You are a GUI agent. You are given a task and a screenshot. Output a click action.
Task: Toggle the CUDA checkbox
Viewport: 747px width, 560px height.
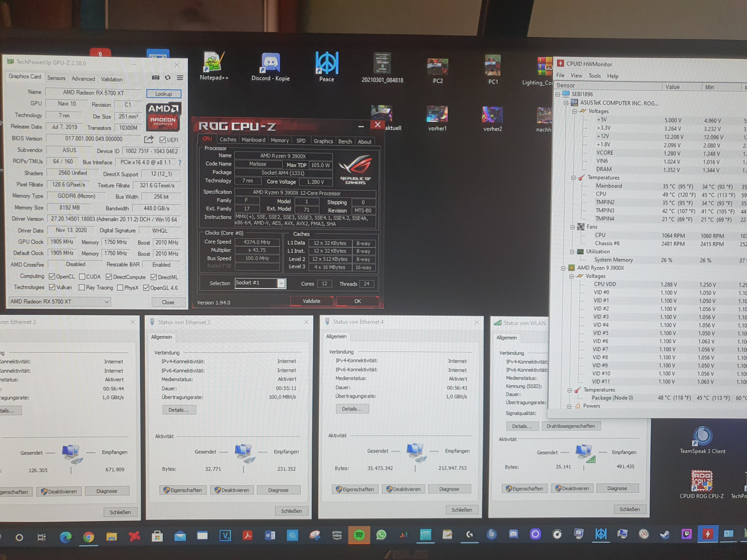point(82,277)
